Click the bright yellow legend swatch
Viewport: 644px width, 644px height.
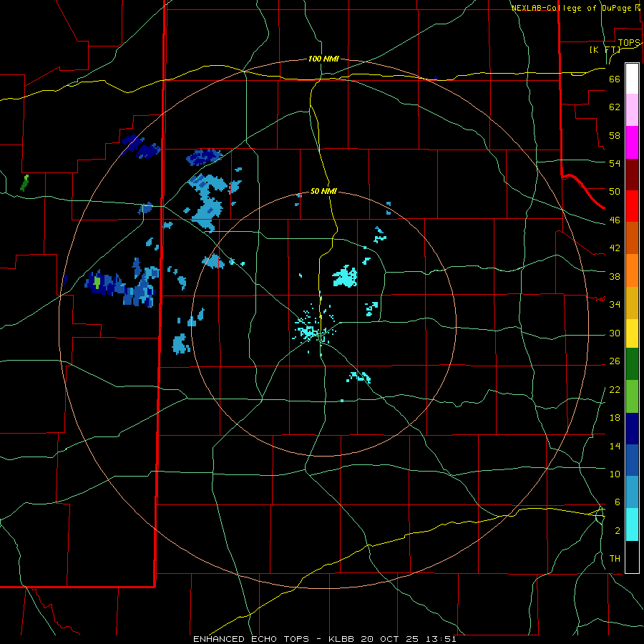pyautogui.click(x=632, y=333)
